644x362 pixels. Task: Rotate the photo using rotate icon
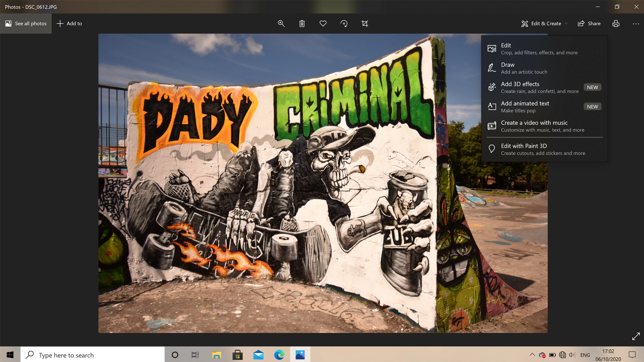(344, 23)
